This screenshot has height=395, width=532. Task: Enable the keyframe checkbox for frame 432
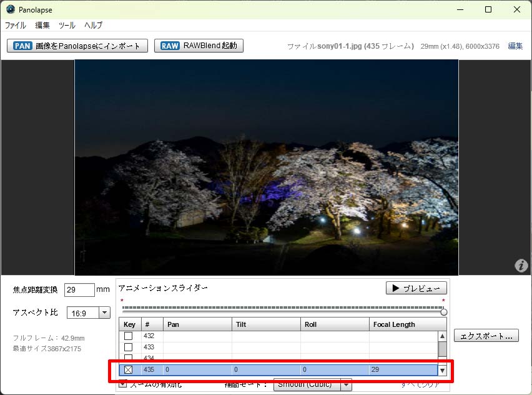(x=128, y=336)
